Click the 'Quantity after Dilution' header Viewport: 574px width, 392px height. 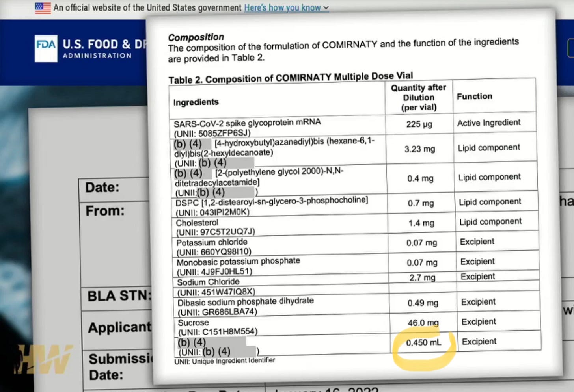419,97
